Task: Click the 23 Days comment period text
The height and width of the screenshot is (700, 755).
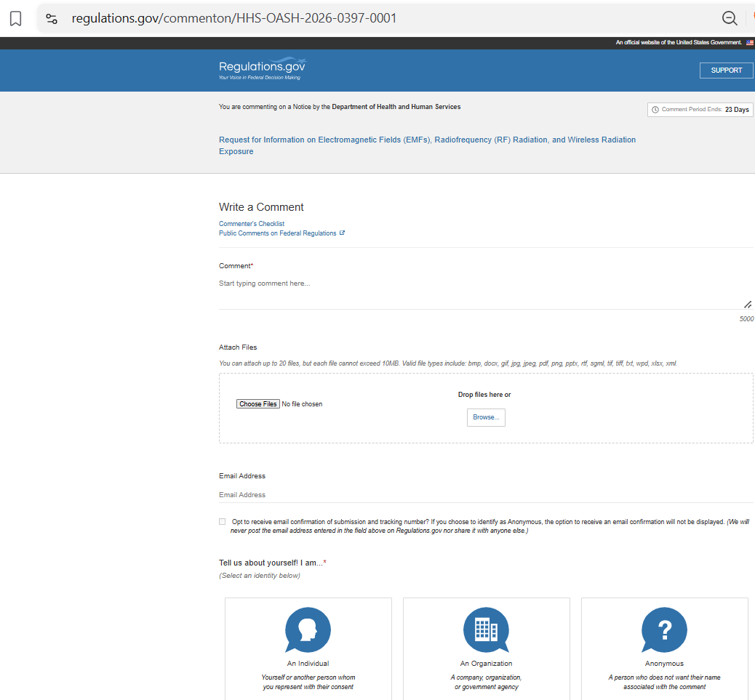Action: coord(737,110)
